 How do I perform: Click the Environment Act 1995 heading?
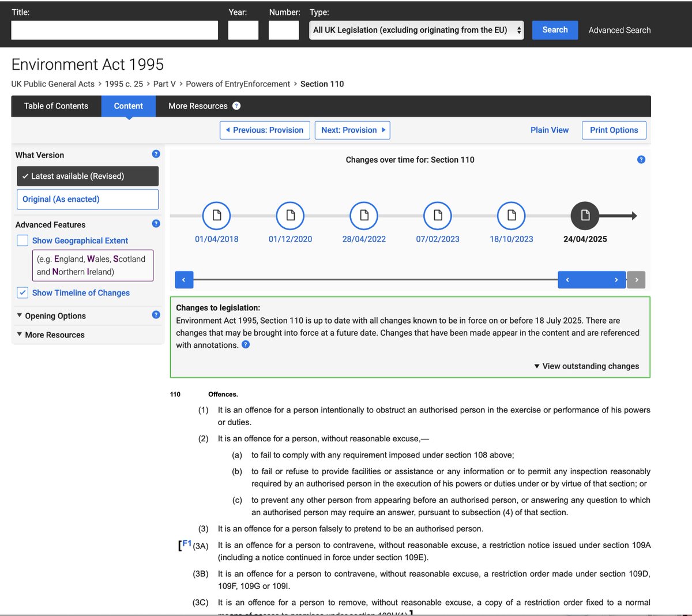pyautogui.click(x=88, y=65)
